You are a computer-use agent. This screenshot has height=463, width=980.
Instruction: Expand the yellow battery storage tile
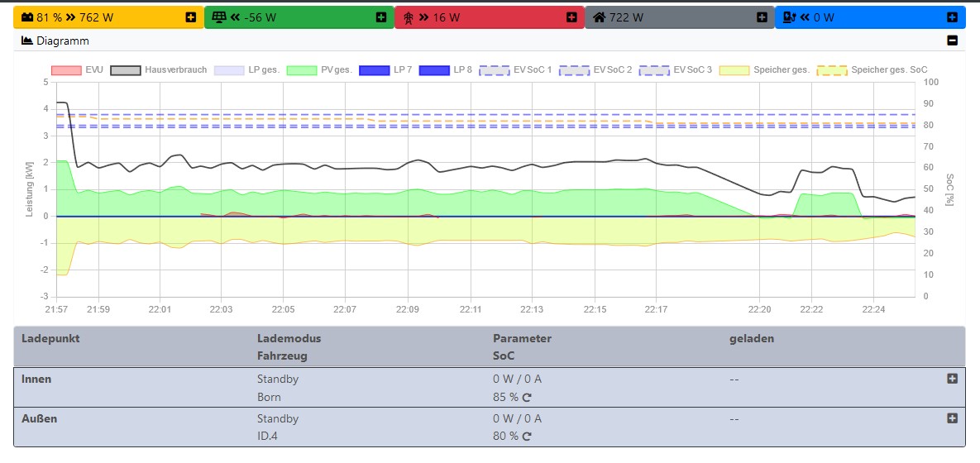point(191,17)
